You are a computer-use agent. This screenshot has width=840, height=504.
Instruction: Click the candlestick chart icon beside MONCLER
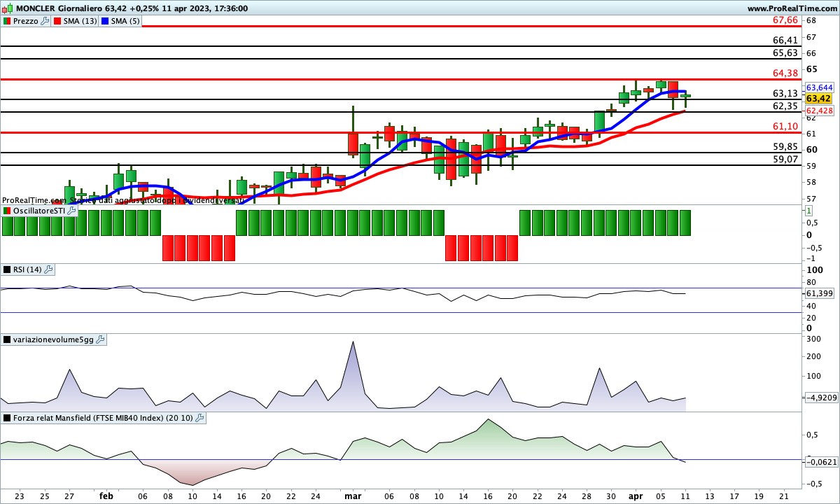pos(7,8)
